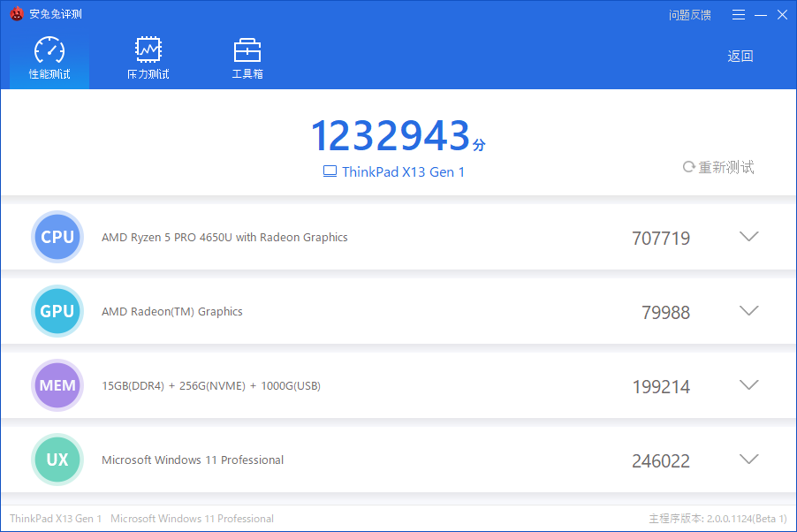The image size is (797, 532).
Task: Click the total score 1232943
Action: (x=391, y=135)
